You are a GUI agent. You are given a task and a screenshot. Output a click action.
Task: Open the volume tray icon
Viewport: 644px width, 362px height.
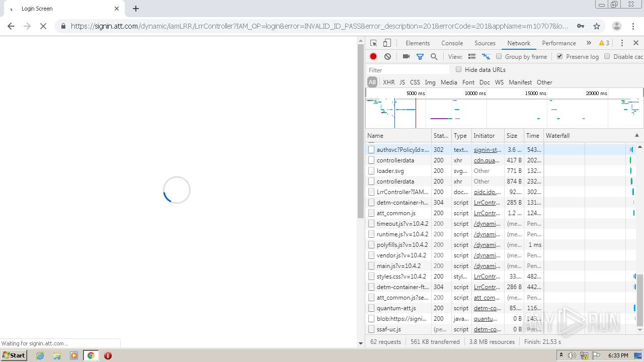(572, 355)
